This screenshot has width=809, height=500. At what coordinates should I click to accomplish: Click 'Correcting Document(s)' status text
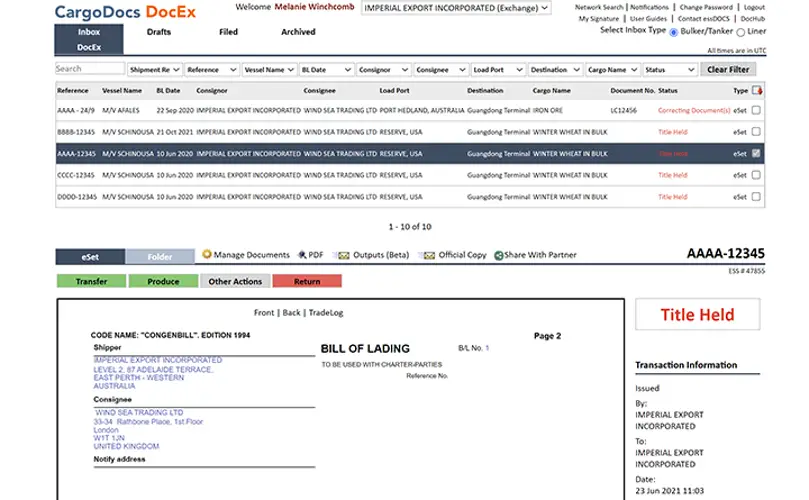(x=694, y=110)
